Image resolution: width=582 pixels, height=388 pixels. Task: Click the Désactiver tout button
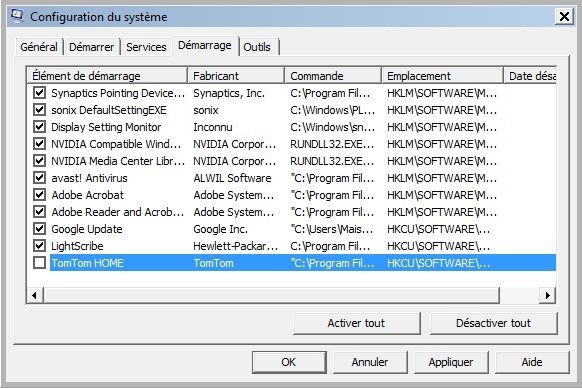tap(493, 323)
